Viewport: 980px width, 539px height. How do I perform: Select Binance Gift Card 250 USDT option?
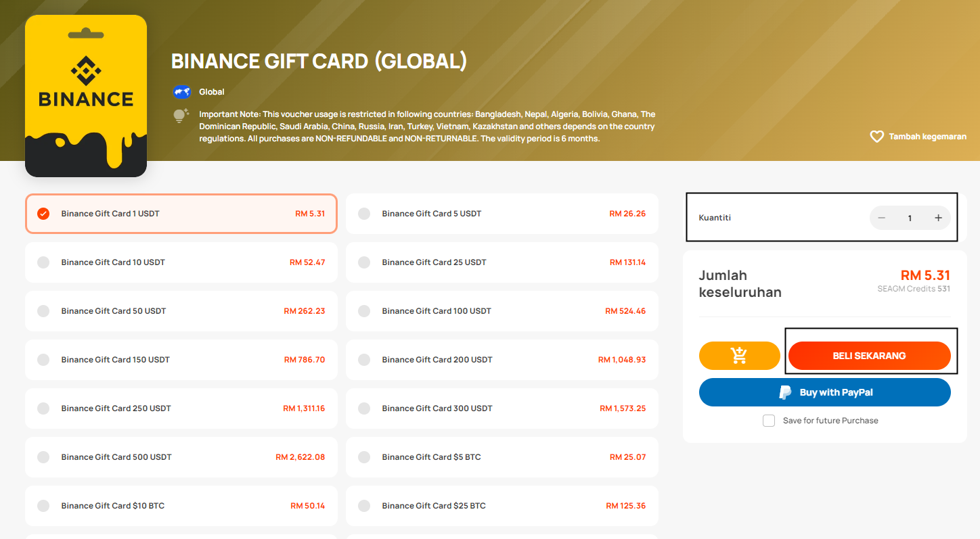(x=181, y=408)
